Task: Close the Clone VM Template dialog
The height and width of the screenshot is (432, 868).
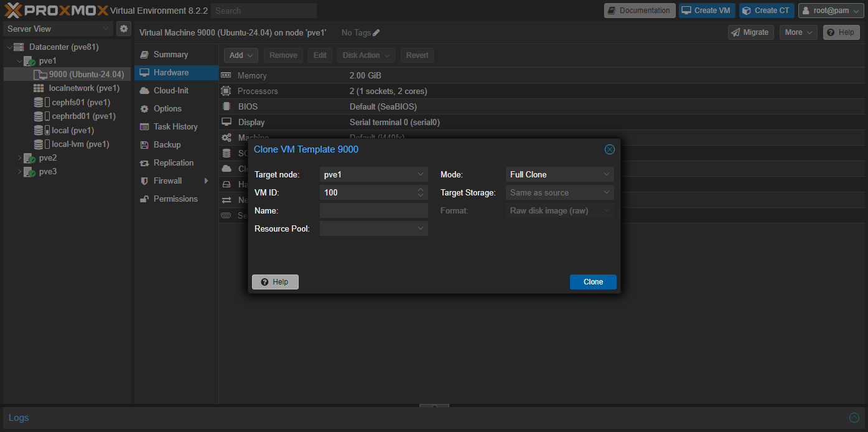Action: (x=610, y=149)
